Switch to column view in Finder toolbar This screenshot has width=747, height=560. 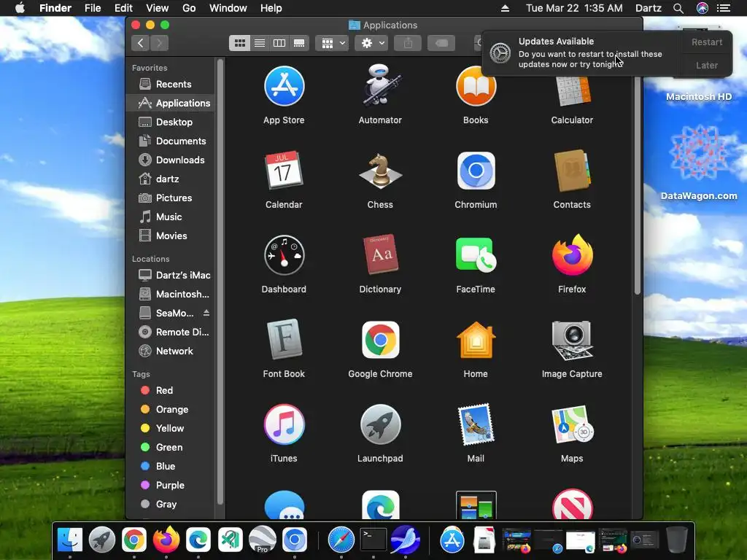[x=279, y=43]
